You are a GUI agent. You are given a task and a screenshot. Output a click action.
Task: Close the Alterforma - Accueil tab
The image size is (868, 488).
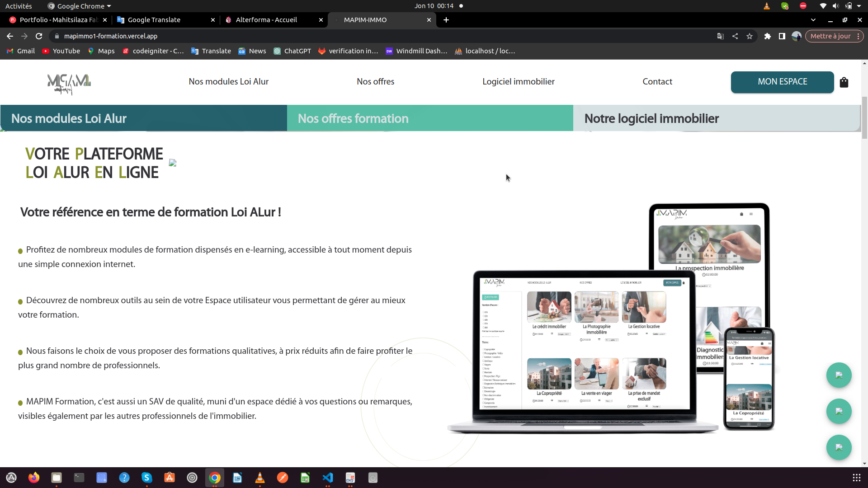[321, 20]
